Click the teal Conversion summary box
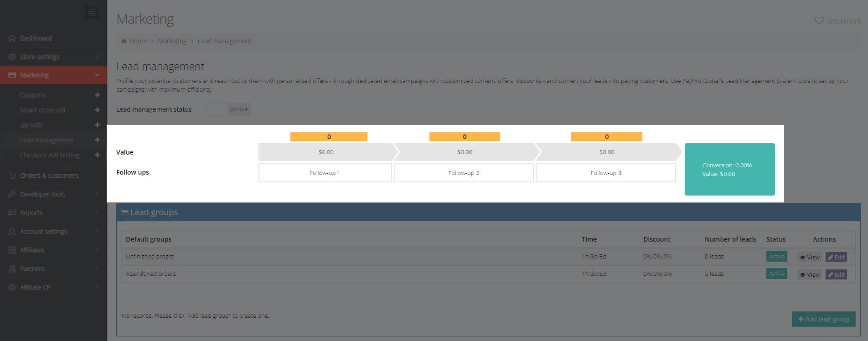The height and width of the screenshot is (341, 868). click(x=729, y=169)
